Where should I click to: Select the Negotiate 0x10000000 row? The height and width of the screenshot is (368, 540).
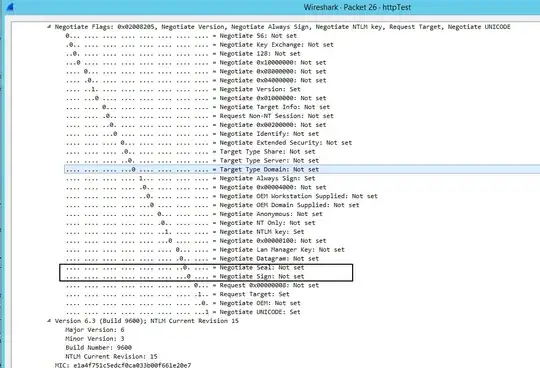coord(196,63)
